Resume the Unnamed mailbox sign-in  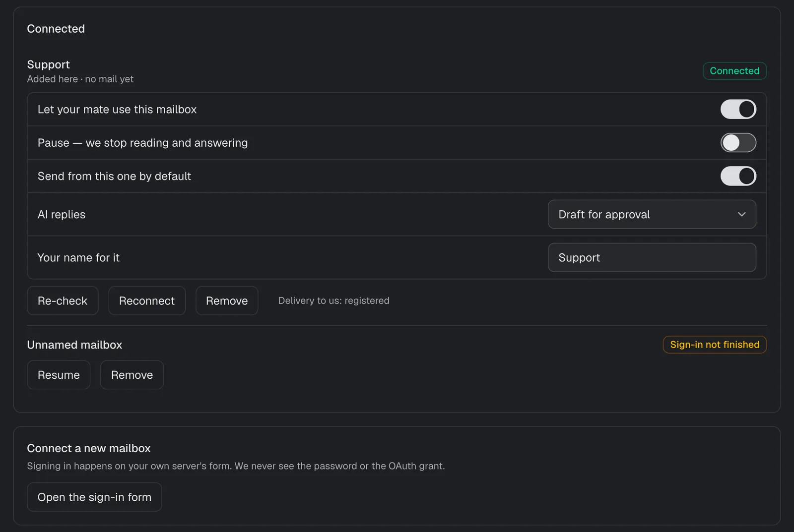click(59, 375)
